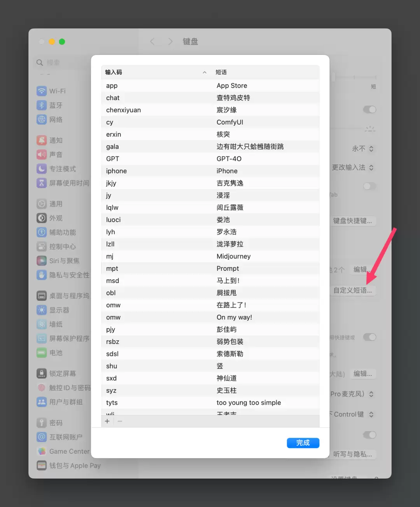Screen dimensions: 420x507
Task: Select the 专注模式 moon icon
Action: tap(42, 168)
